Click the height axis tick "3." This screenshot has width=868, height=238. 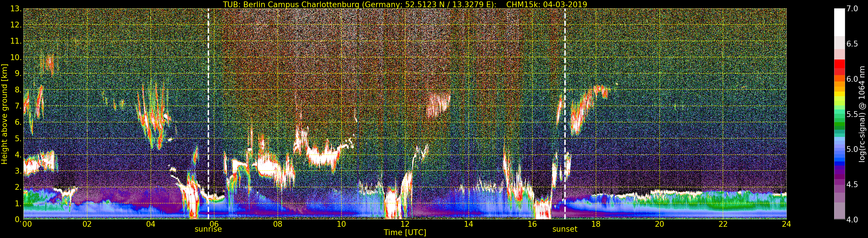18,171
